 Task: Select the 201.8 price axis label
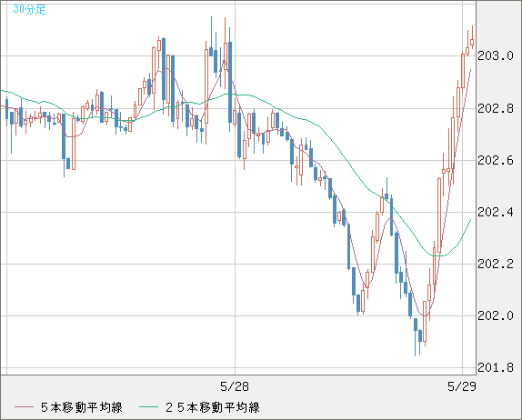pyautogui.click(x=496, y=368)
